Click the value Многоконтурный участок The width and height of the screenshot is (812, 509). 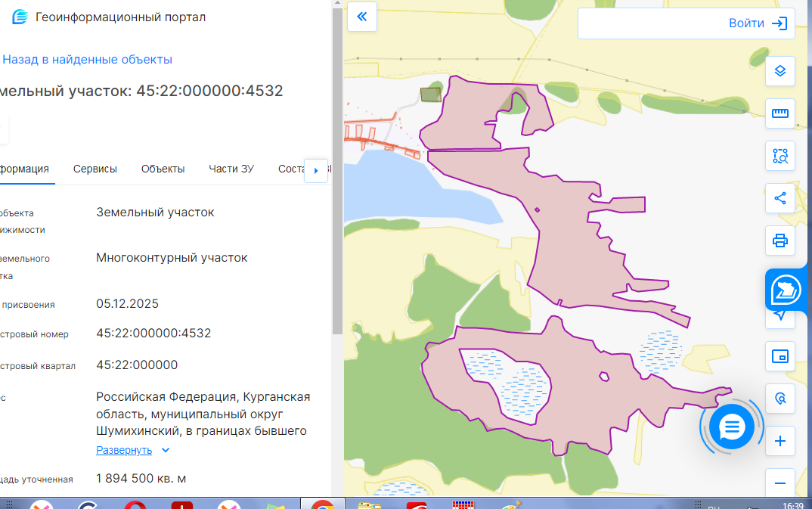tap(172, 257)
